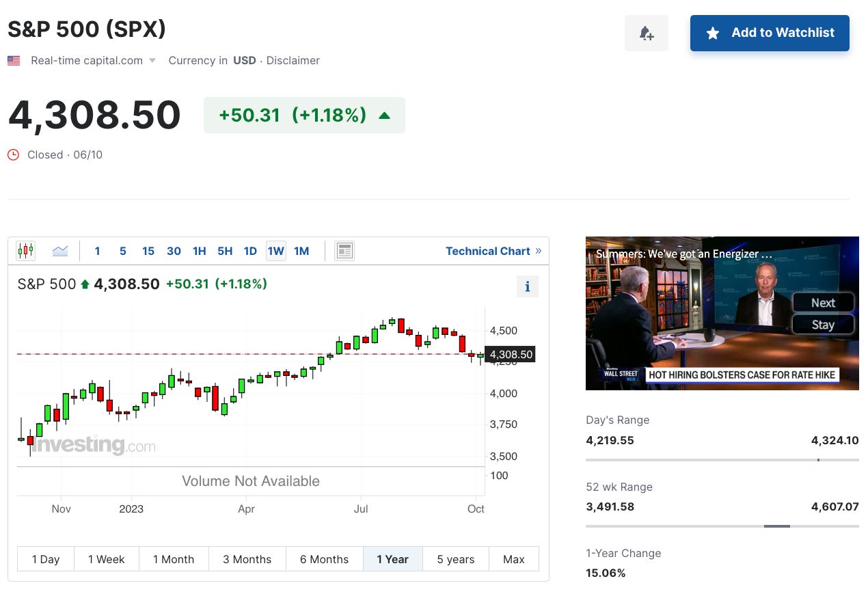Click the chart info 'i' icon
Viewport: 868px width, 596px height.
point(527,287)
